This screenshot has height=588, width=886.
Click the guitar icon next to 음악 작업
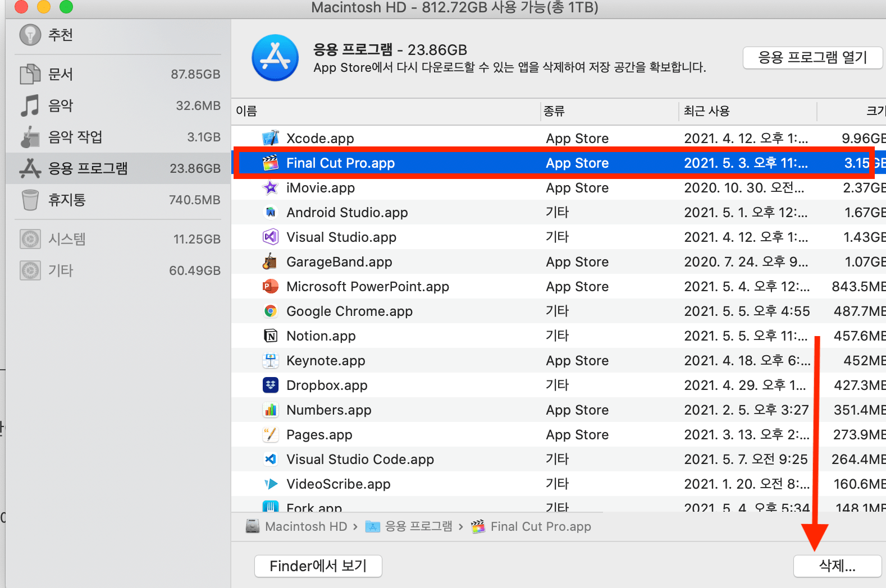[x=30, y=137]
